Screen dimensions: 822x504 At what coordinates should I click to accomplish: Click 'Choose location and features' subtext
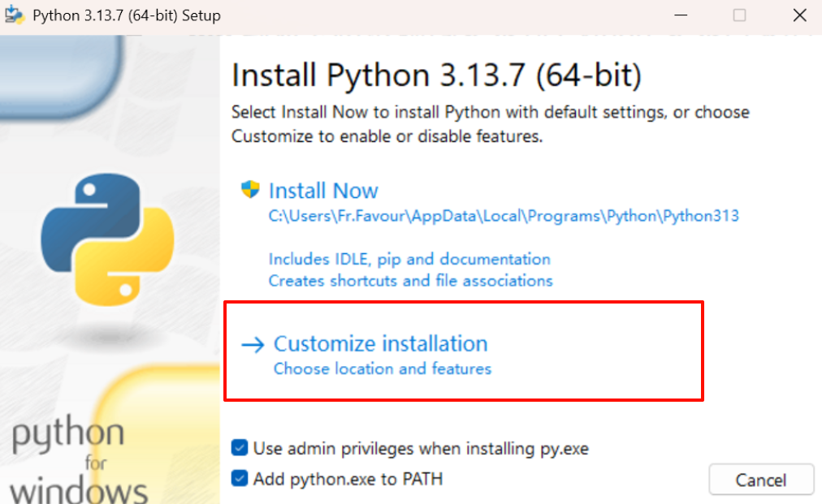click(x=382, y=368)
